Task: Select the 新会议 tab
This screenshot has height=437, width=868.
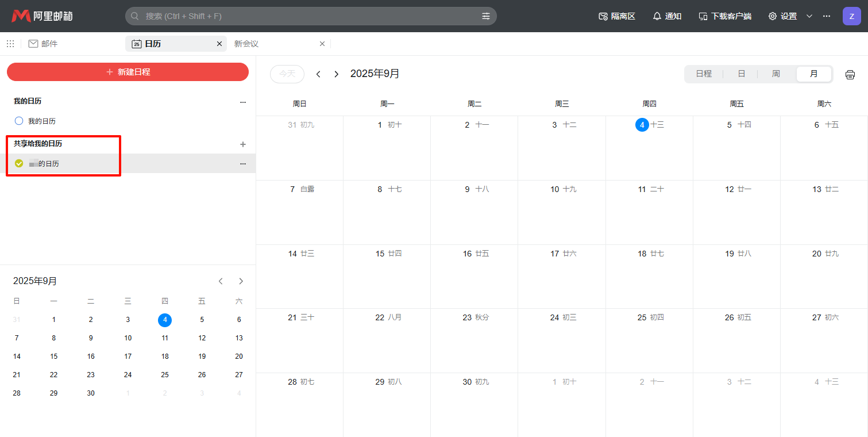Action: (246, 44)
